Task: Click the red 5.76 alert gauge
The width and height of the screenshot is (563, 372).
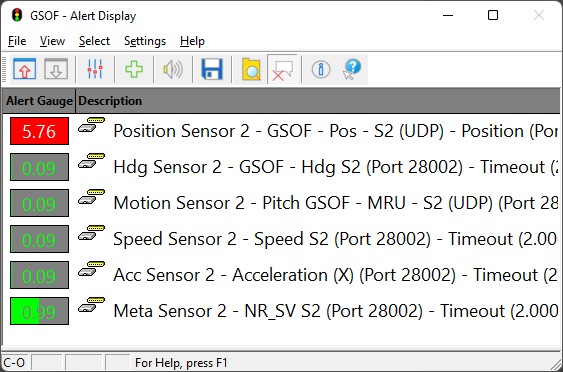Action: tap(39, 131)
